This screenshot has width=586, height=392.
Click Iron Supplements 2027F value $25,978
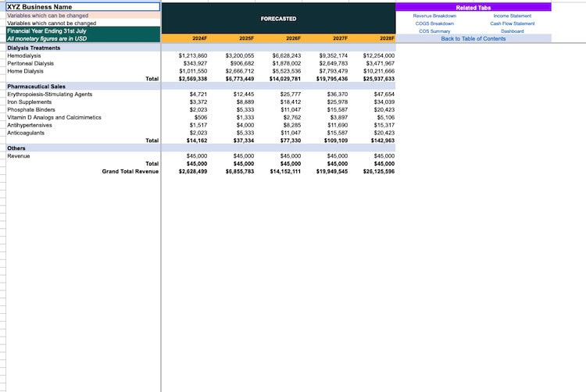coord(338,102)
